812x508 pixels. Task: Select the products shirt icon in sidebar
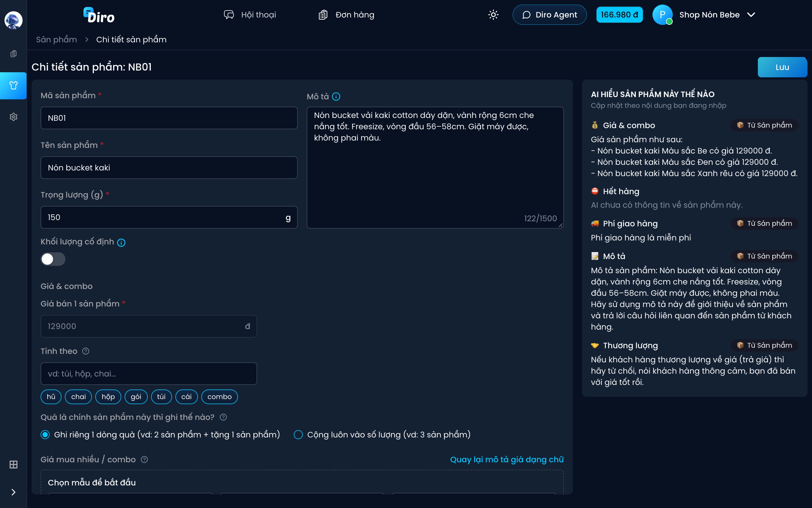14,85
